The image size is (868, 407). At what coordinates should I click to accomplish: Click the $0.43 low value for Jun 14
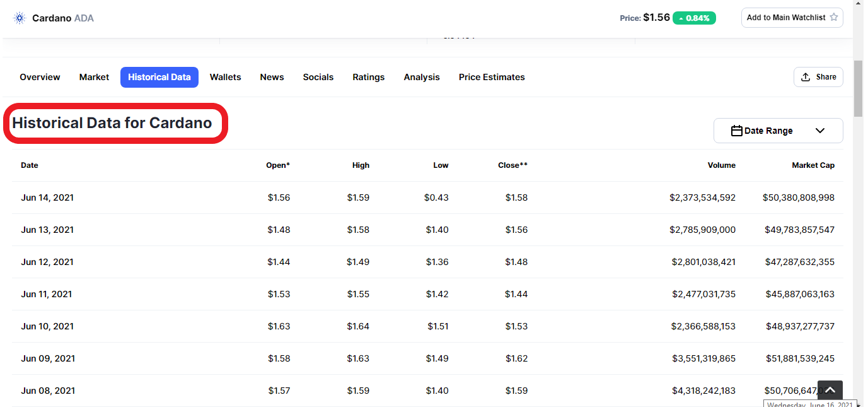coord(437,198)
